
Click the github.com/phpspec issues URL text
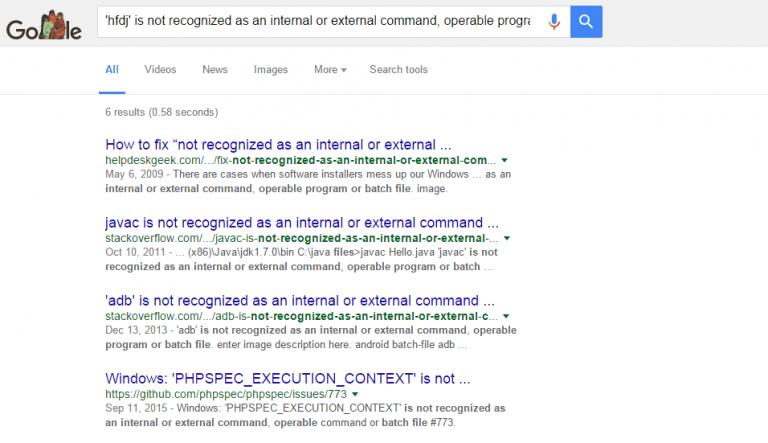point(226,394)
